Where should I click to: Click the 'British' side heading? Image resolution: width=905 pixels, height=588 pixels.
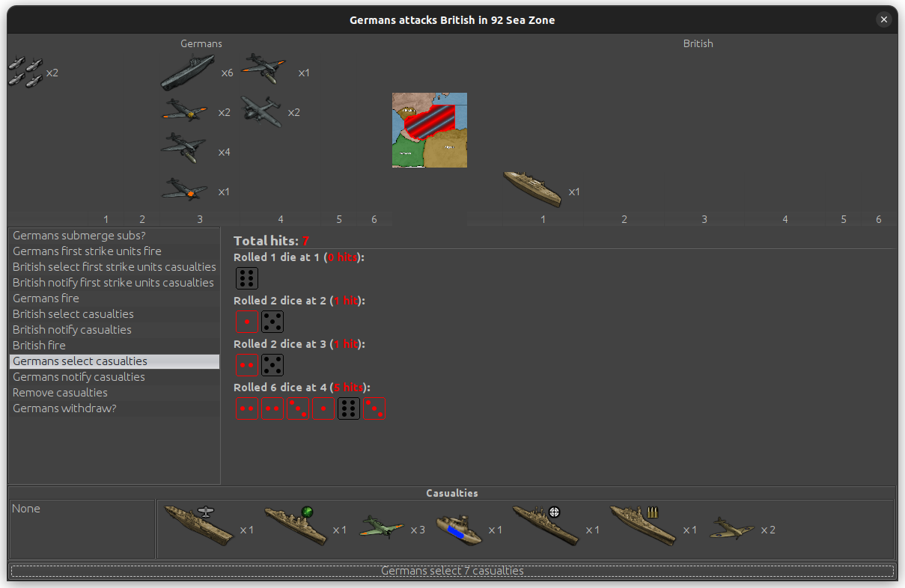[x=698, y=44]
